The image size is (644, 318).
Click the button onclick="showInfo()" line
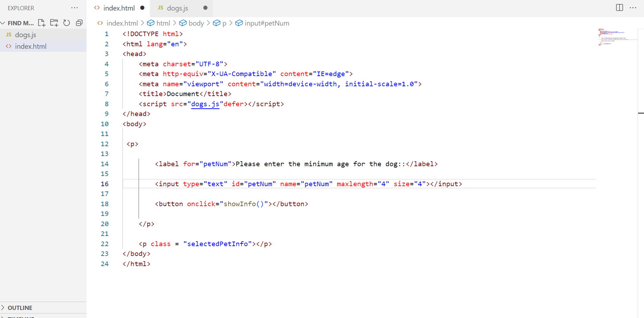[x=231, y=204]
